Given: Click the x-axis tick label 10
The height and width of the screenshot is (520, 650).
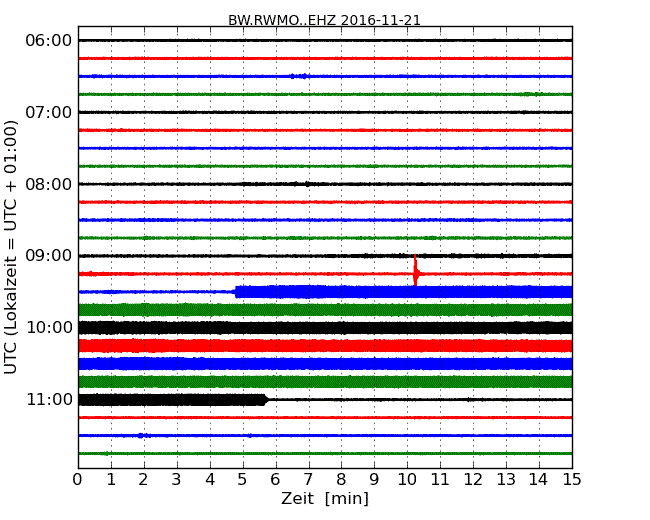Looking at the screenshot, I should pyautogui.click(x=407, y=479).
